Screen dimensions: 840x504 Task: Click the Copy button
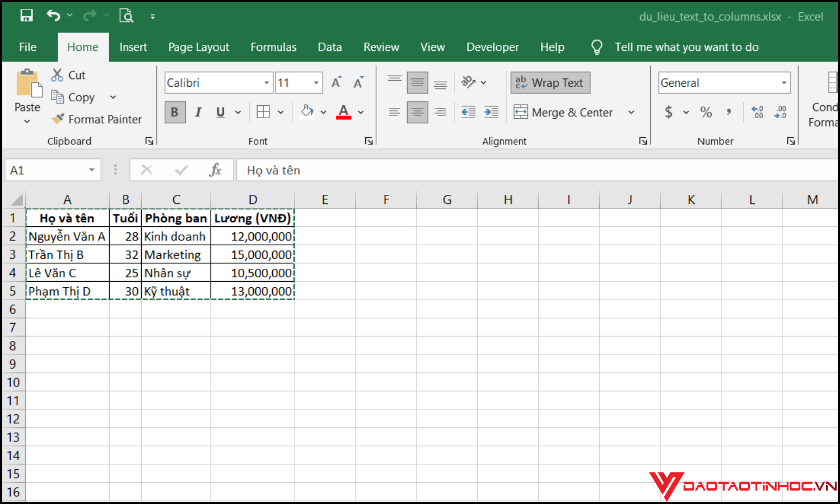click(73, 97)
